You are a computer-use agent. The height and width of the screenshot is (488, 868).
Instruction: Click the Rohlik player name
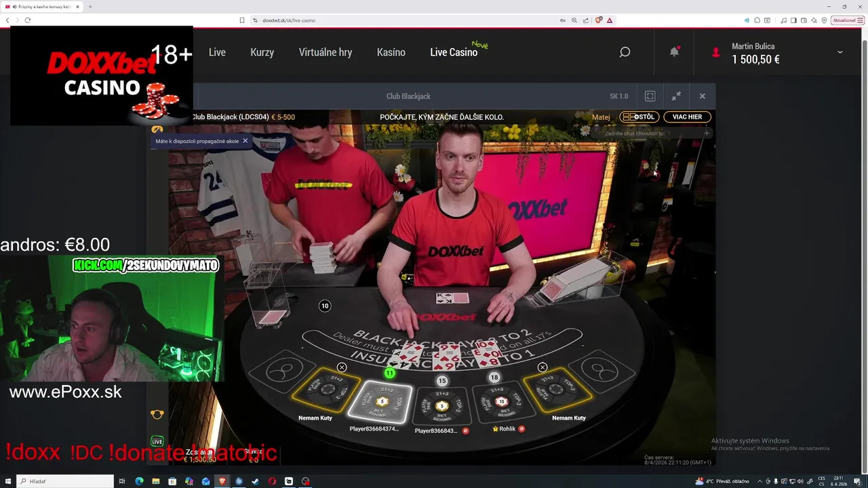[x=507, y=429]
